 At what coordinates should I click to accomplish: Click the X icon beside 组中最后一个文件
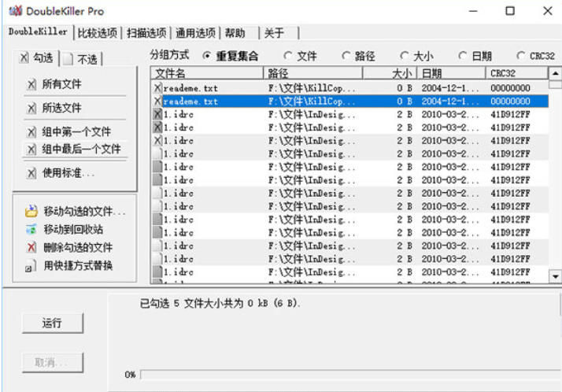click(31, 149)
